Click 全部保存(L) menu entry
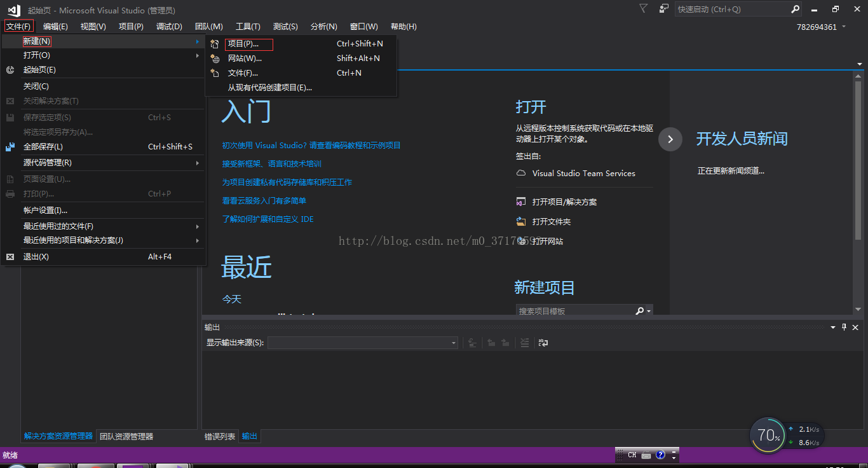Screen dimensions: 868x468 click(104, 147)
